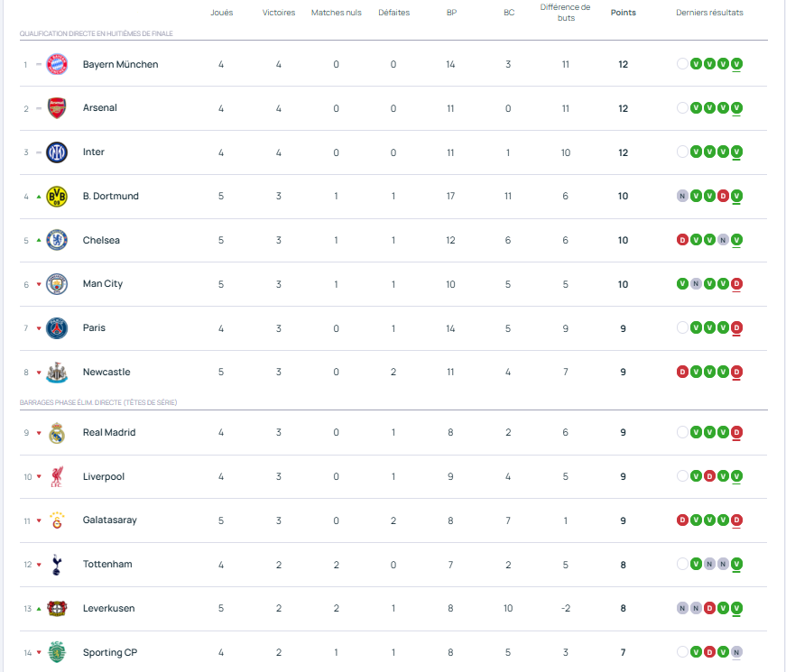Click Bayern München's most recent result badge
This screenshot has height=672, width=786.
tap(737, 64)
